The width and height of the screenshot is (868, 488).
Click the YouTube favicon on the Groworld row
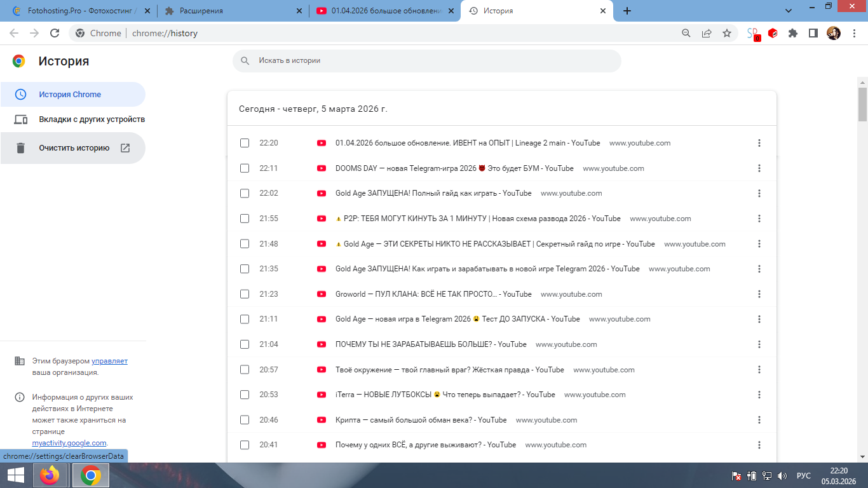tap(322, 294)
